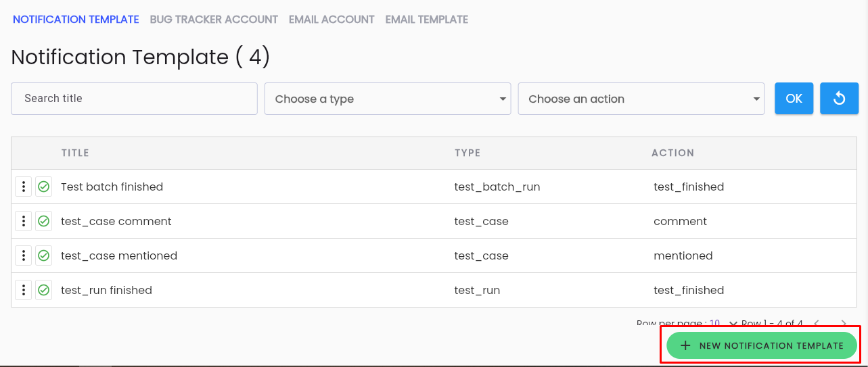Go to previous page arrow
Image resolution: width=868 pixels, height=367 pixels.
pos(817,324)
